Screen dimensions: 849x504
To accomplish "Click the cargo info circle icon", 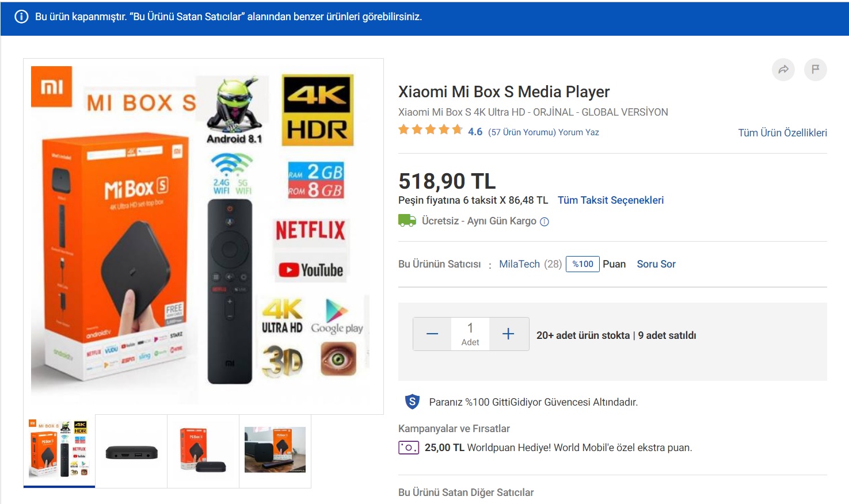I will [x=545, y=222].
